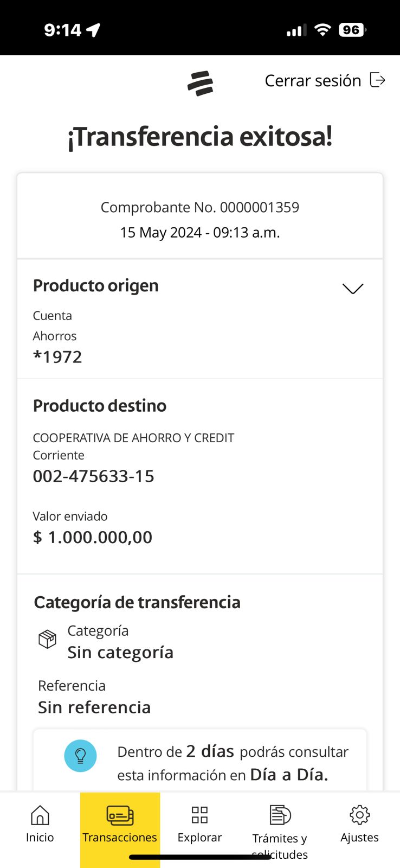Tap the Bancolombia logo icon

click(x=200, y=84)
